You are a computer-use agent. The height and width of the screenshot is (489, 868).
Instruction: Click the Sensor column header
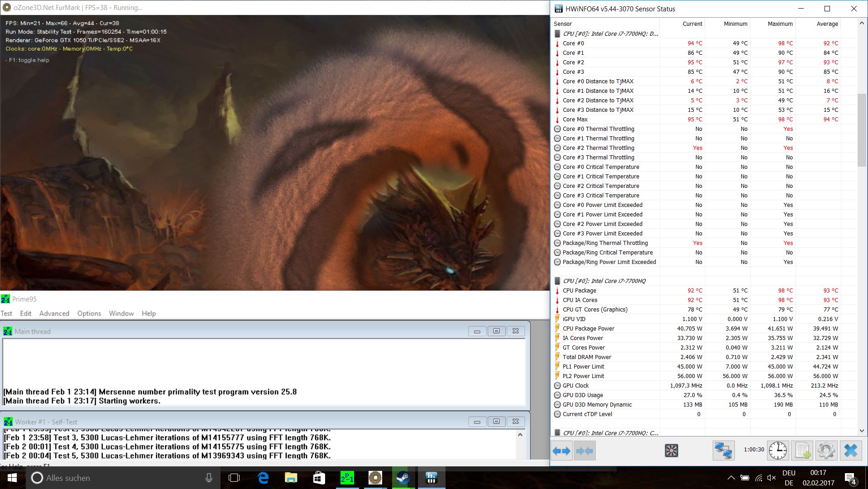pyautogui.click(x=606, y=24)
